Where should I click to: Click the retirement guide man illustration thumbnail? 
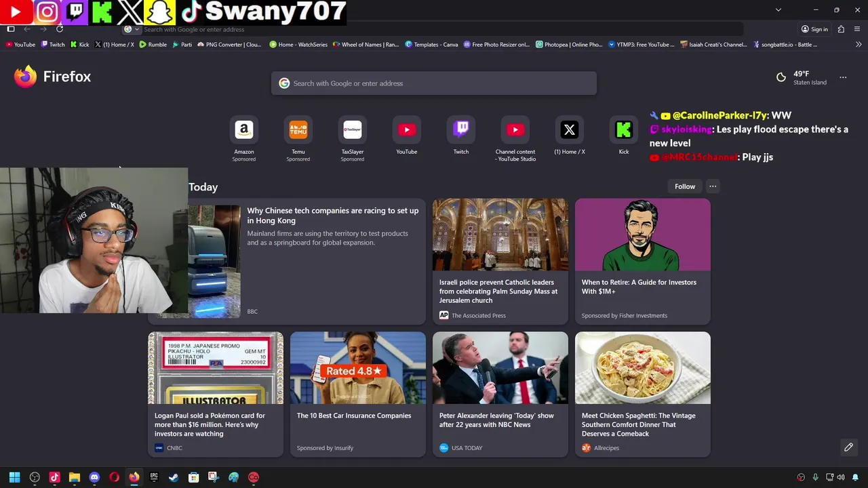pos(643,235)
